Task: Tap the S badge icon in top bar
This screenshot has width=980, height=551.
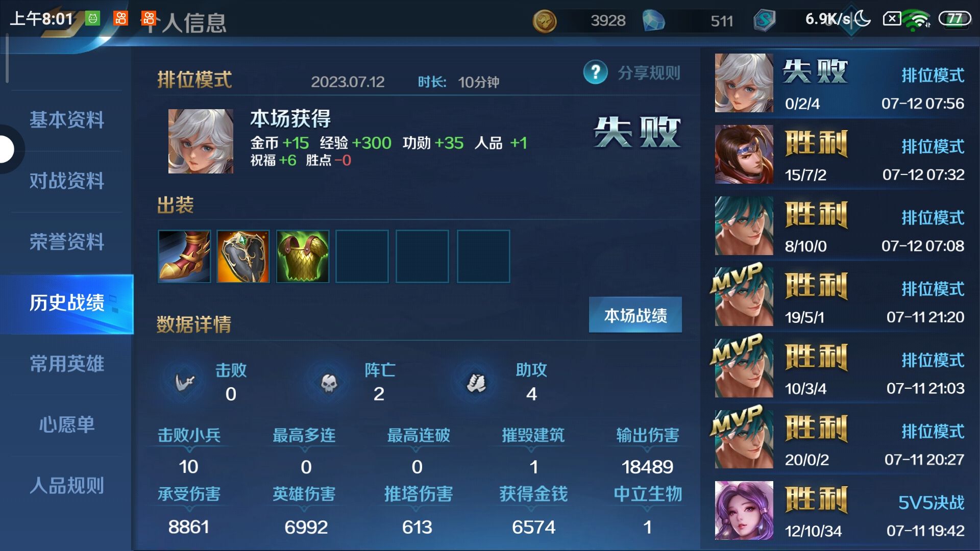Action: pyautogui.click(x=764, y=21)
